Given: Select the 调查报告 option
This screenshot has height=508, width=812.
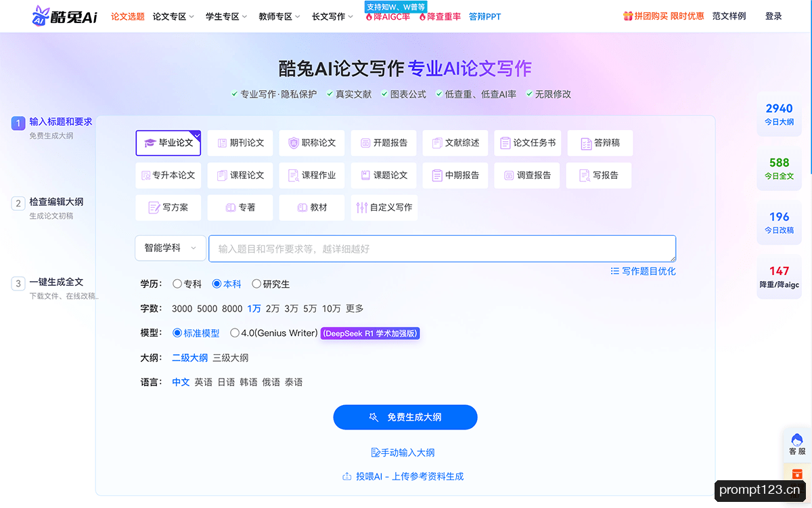Looking at the screenshot, I should coord(527,175).
